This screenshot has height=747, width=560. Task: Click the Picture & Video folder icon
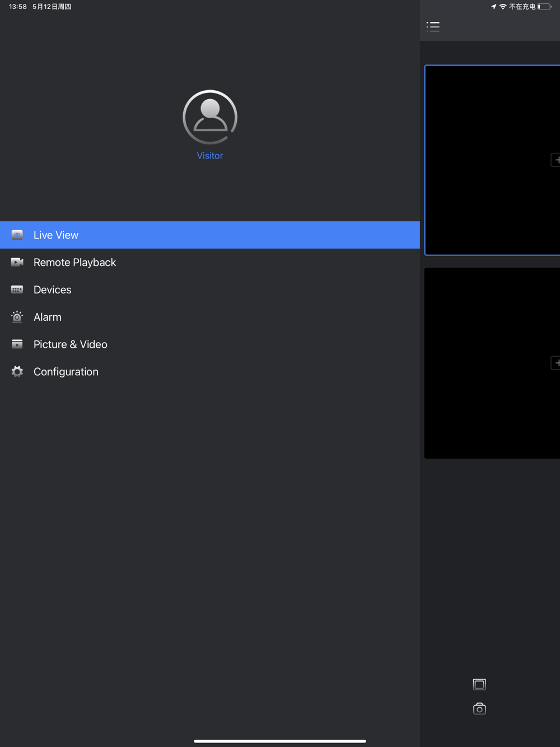tap(17, 344)
